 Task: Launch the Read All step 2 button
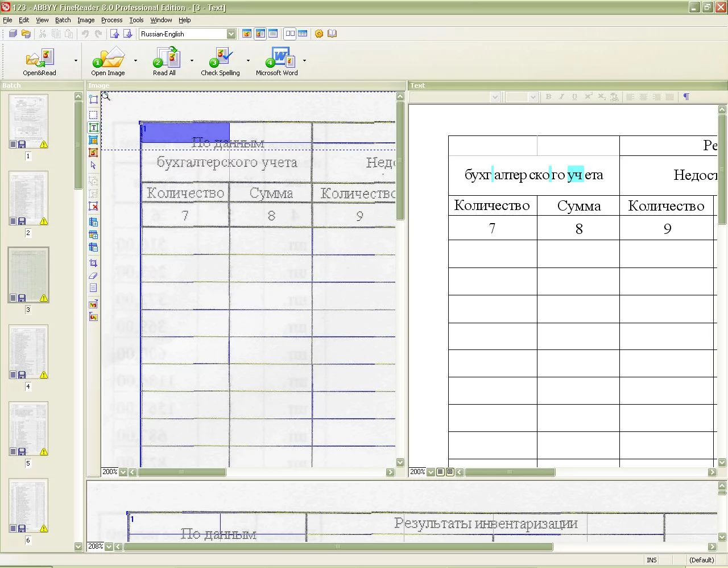click(x=164, y=61)
